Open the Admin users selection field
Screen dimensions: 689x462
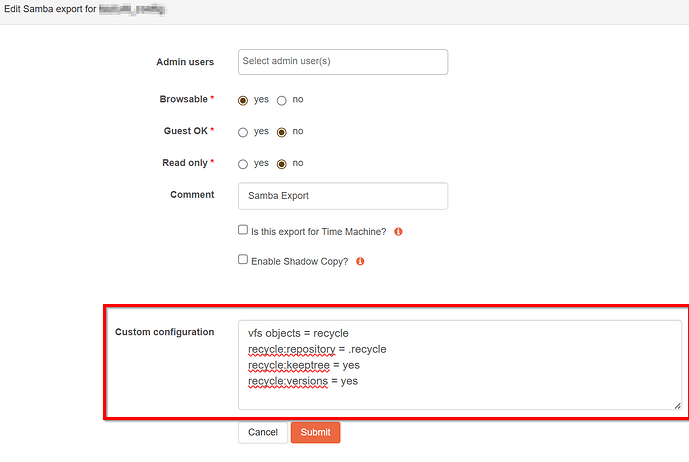(x=343, y=62)
